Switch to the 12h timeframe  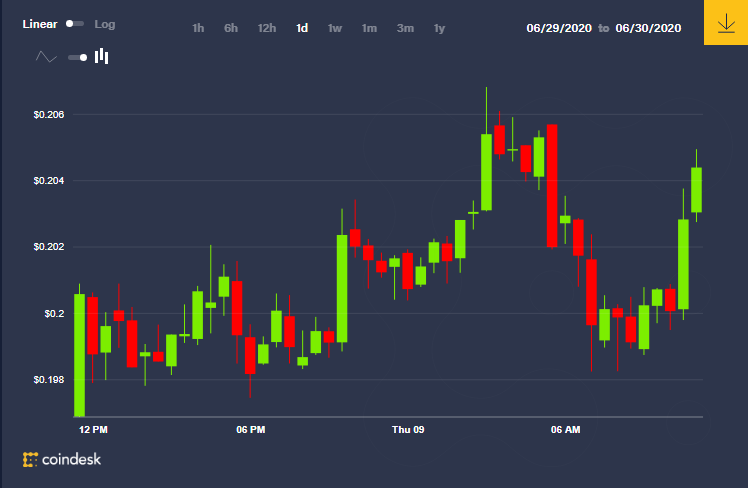coord(267,28)
